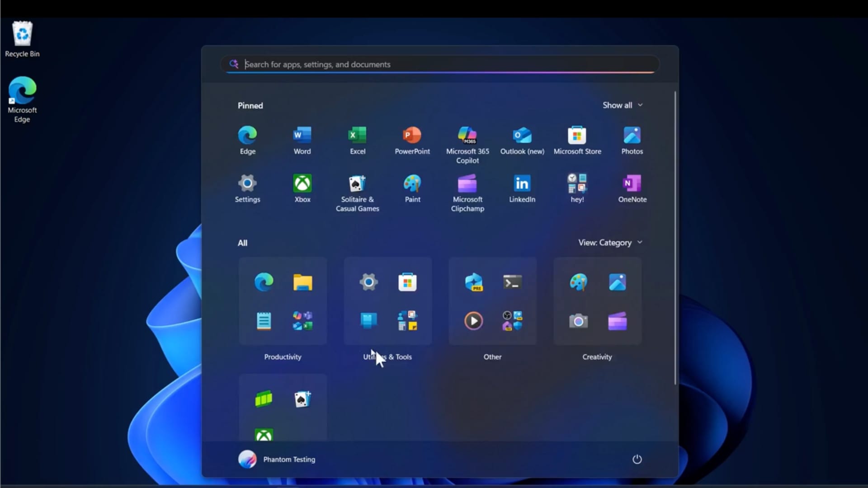Open green Game Bar icon in games category
The image size is (868, 488).
pos(264,399)
